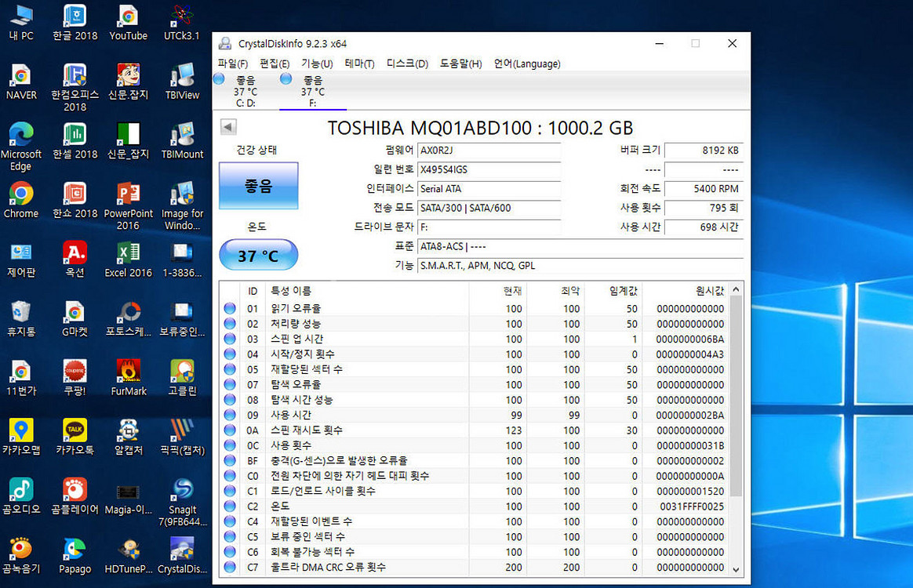This screenshot has height=588, width=913.
Task: Open the CrystalDiskInfo desktop shortcut
Action: tap(182, 556)
